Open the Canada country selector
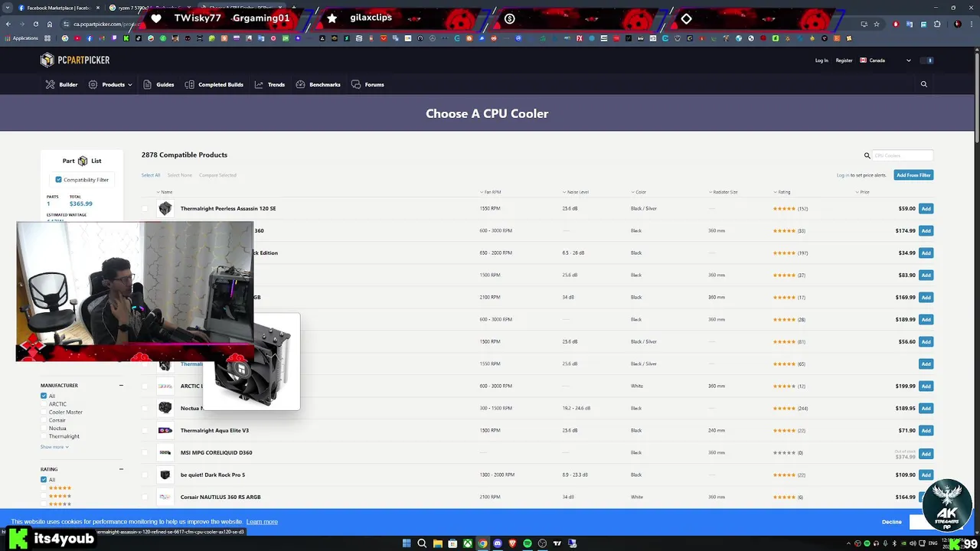 886,60
